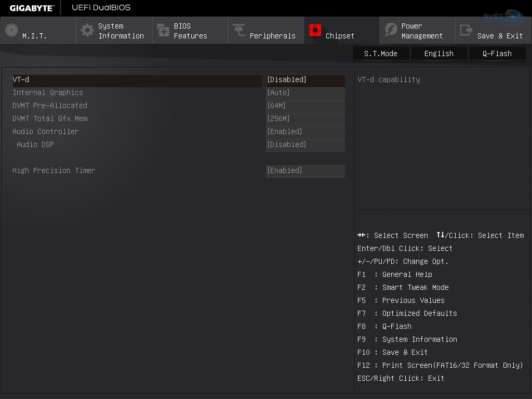Click the BIOS Features chip icon
The image size is (532, 399).
(164, 30)
